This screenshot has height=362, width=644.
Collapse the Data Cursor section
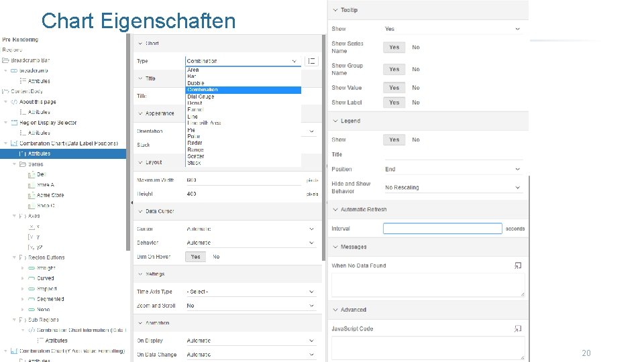[x=140, y=211]
